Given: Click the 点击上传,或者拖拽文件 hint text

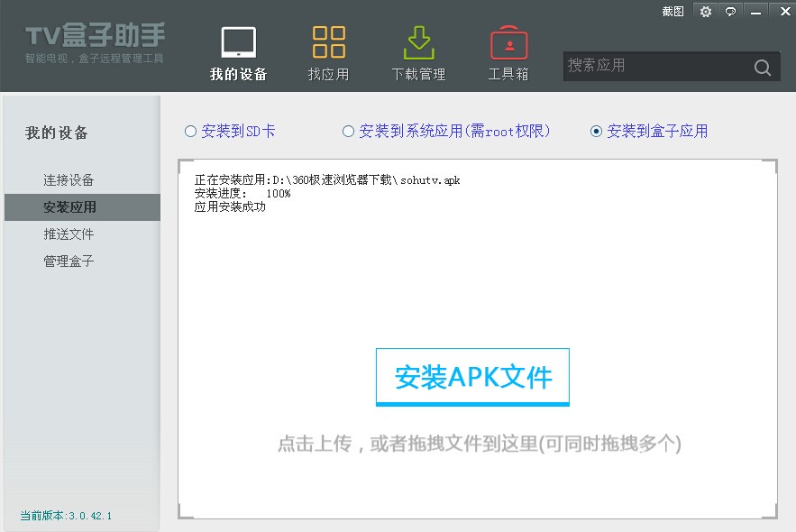Looking at the screenshot, I should (x=480, y=444).
